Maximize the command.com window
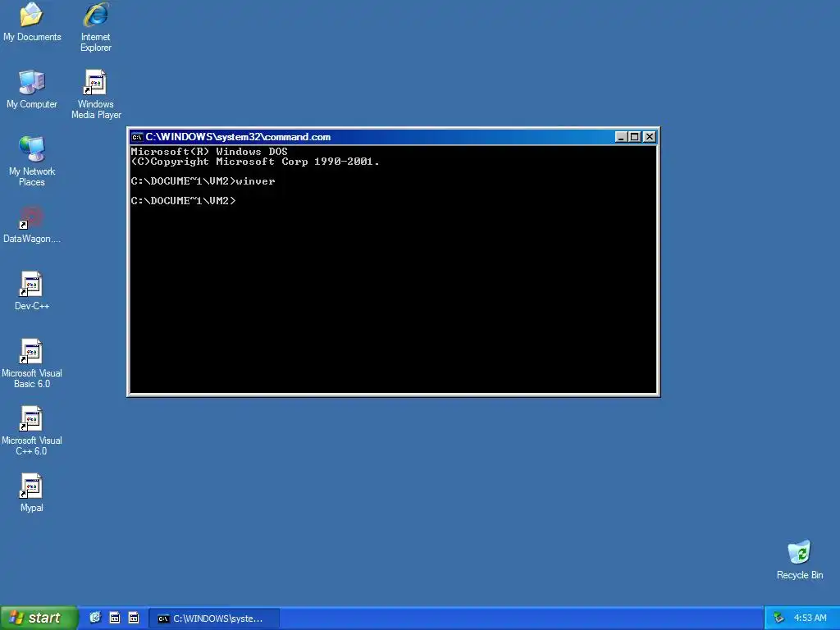Screen dimensions: 840x630 pyautogui.click(x=635, y=137)
